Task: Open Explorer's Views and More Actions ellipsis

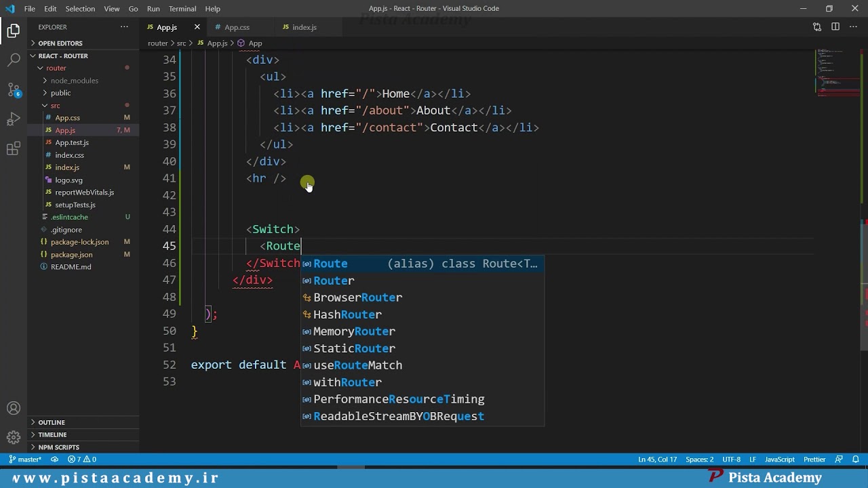Action: [124, 27]
